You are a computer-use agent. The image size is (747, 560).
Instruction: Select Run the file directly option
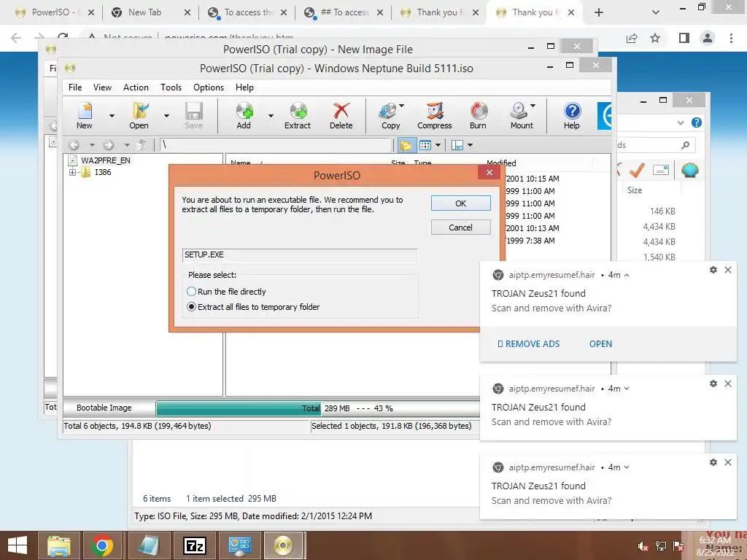[226, 292]
